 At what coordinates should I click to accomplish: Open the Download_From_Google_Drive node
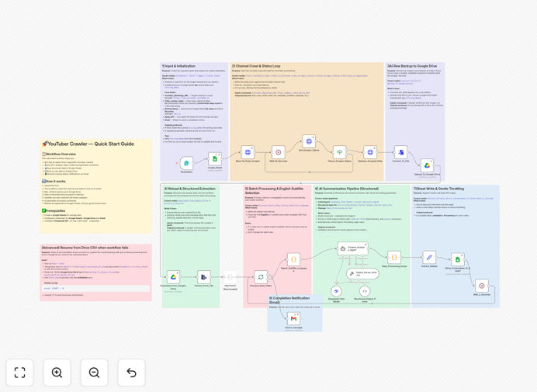pyautogui.click(x=173, y=277)
